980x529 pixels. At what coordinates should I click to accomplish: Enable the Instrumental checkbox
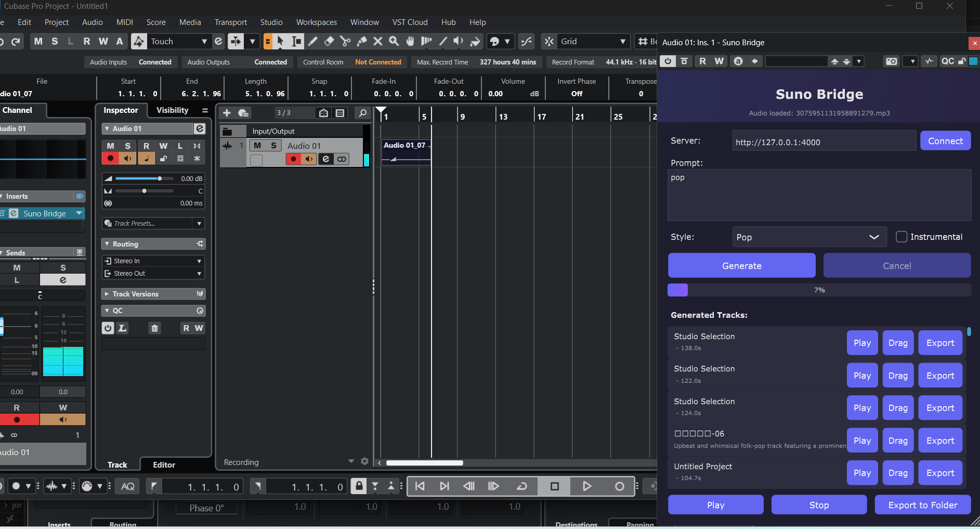tap(901, 237)
